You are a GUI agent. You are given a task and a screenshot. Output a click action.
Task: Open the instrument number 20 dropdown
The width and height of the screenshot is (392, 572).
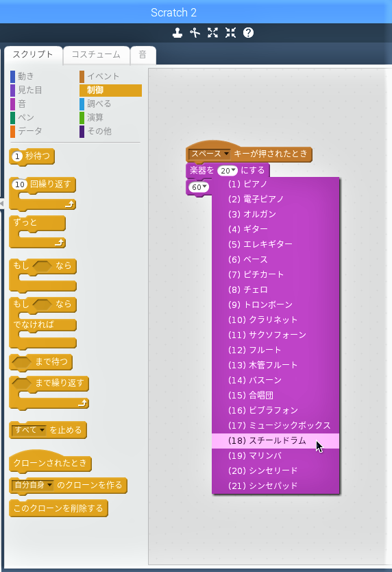[x=228, y=170]
